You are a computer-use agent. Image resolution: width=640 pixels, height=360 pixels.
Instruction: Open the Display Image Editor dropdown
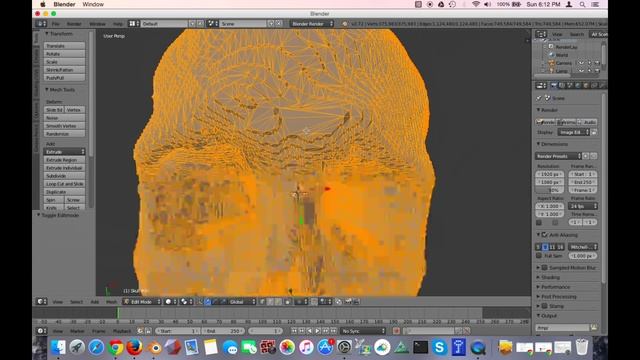573,132
